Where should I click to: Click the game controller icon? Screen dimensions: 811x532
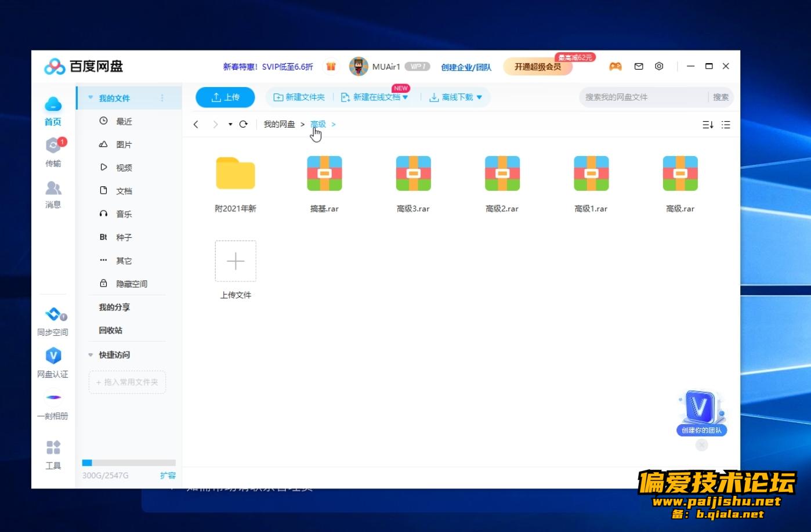616,66
